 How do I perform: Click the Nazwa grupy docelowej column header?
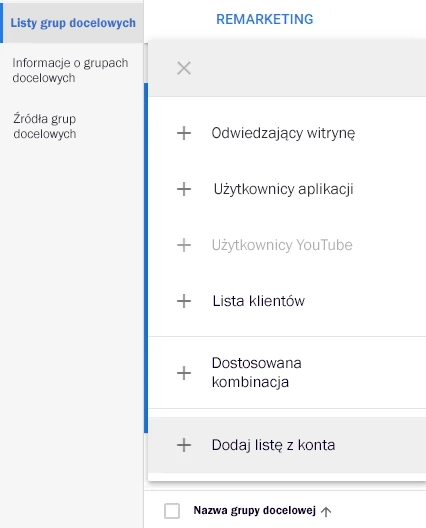(x=255, y=510)
